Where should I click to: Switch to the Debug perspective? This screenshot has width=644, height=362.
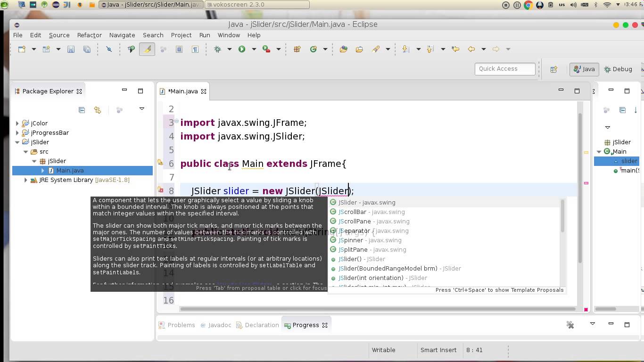(x=618, y=69)
